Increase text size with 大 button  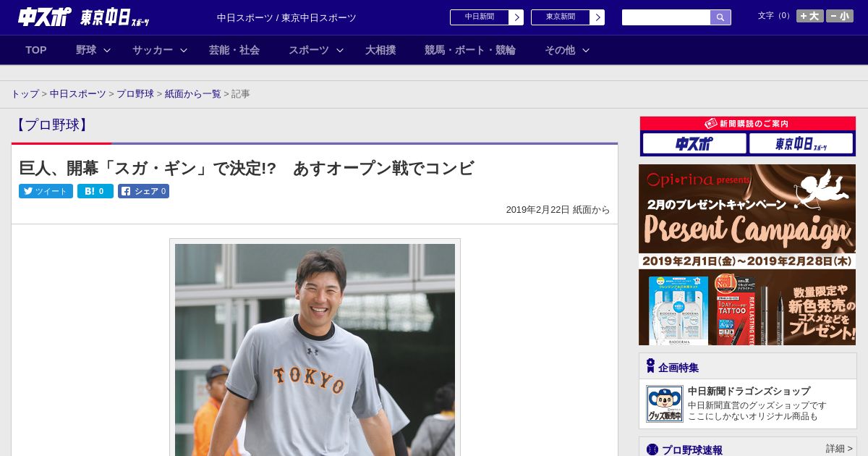809,16
